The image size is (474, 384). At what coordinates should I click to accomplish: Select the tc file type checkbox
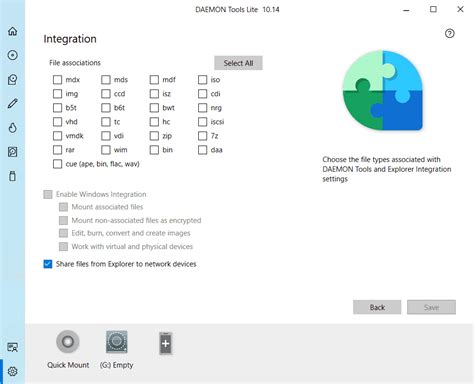tap(106, 122)
